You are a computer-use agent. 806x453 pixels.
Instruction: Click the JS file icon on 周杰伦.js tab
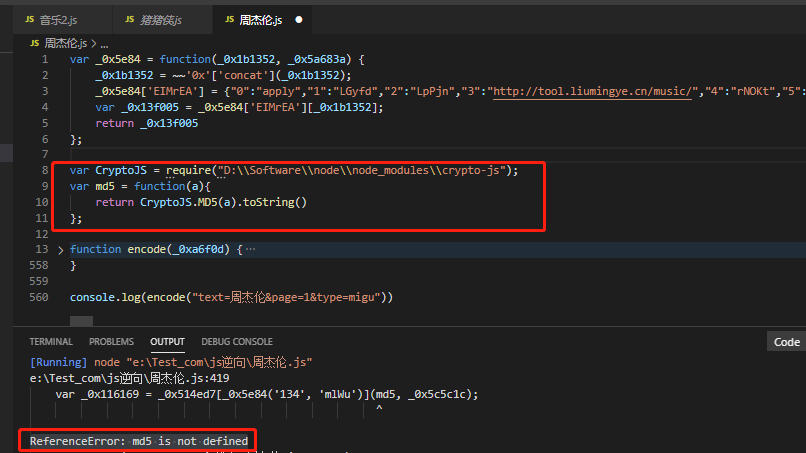tap(229, 20)
